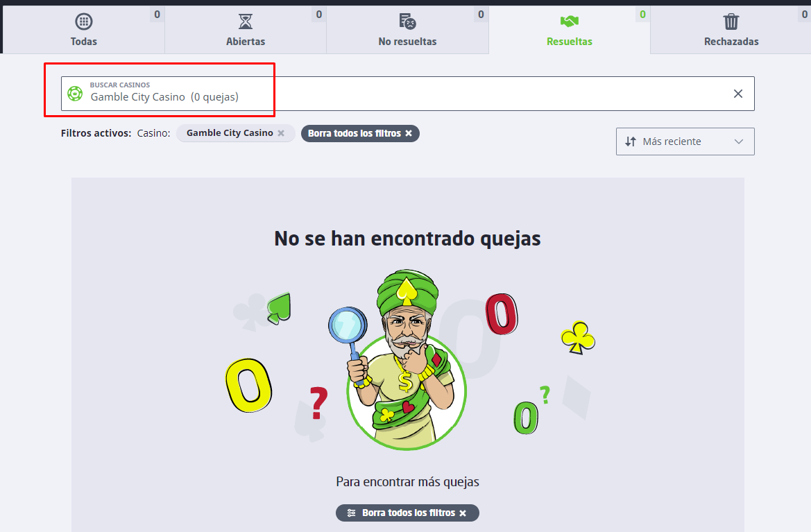Click bottom Borra todos los filtros button
811x532 pixels.
coord(407,513)
